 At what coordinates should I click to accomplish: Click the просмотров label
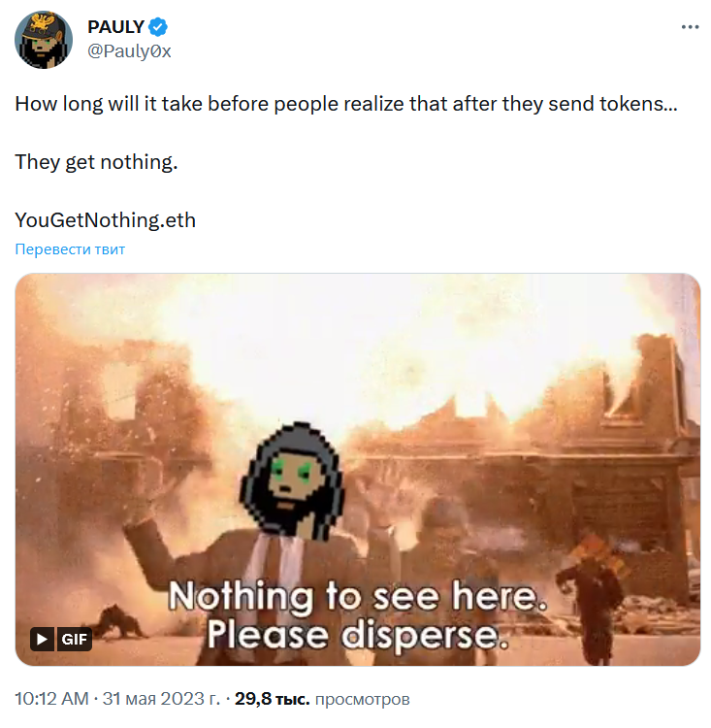(363, 699)
